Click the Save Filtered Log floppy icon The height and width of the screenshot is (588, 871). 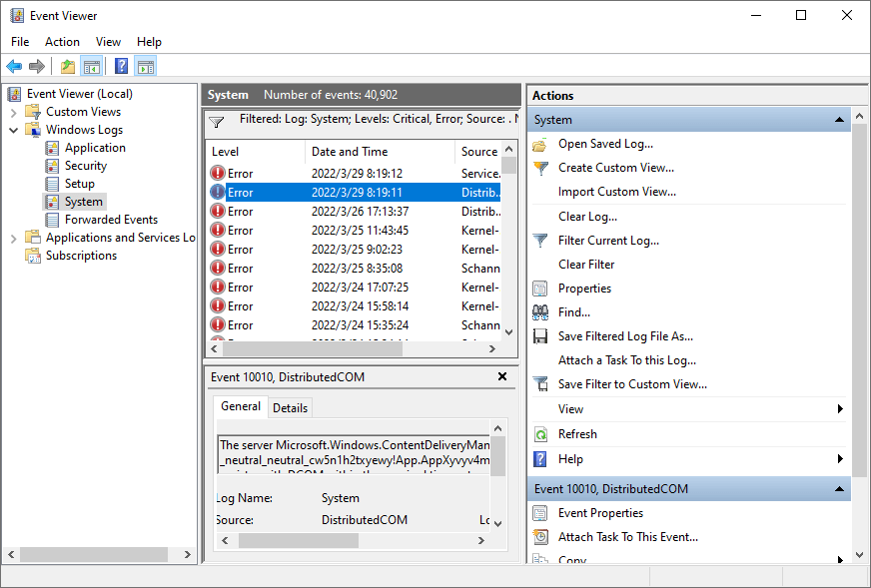pyautogui.click(x=540, y=336)
